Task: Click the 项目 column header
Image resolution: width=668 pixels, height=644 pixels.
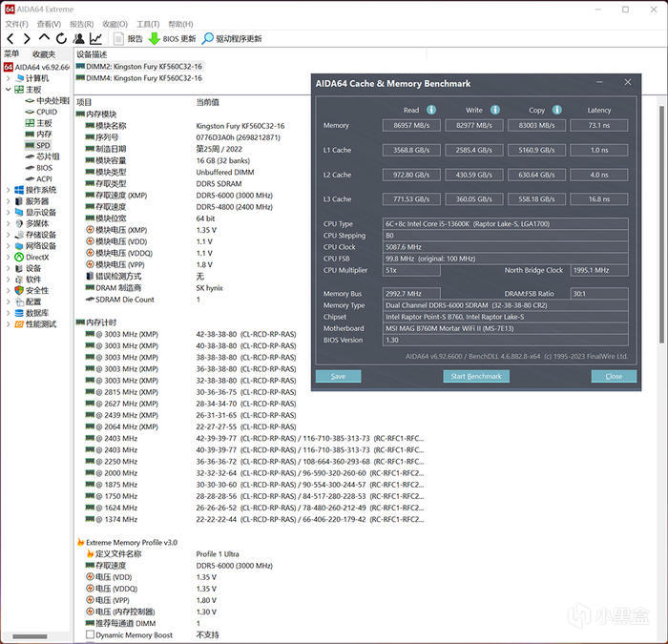Action: 84,102
